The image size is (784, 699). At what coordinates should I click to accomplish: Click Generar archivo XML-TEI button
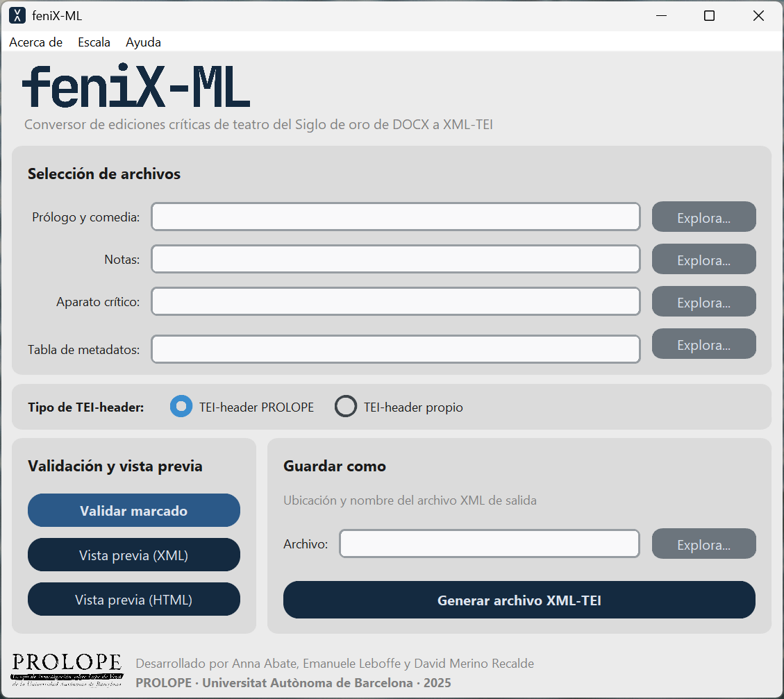519,600
